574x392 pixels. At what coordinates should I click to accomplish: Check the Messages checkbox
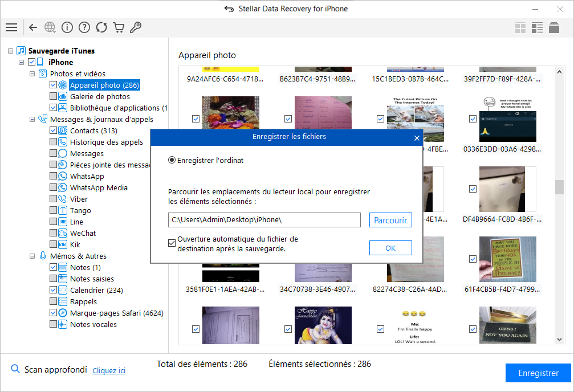(x=53, y=153)
